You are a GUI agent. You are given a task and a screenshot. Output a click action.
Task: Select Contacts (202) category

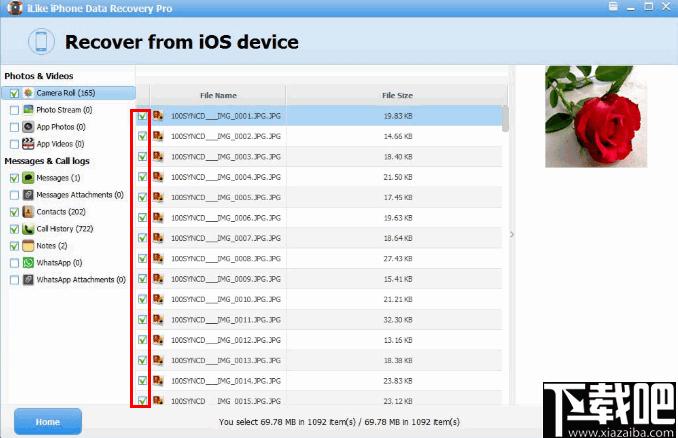[61, 212]
